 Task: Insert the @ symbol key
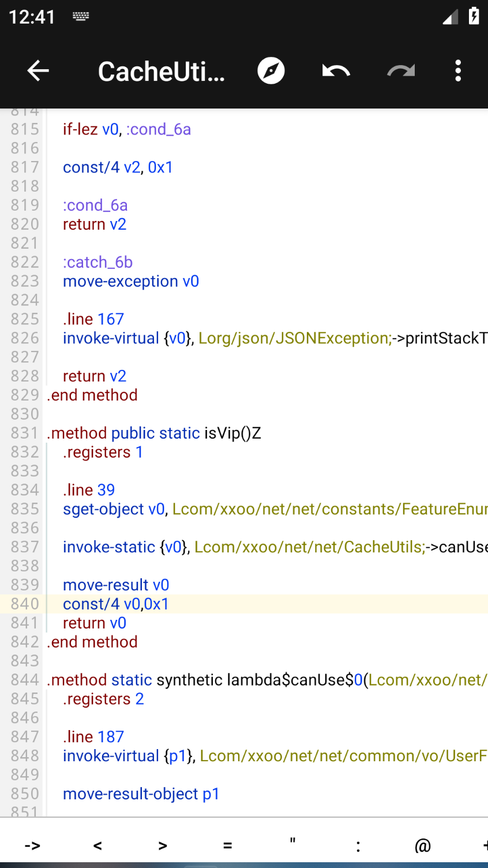click(423, 845)
